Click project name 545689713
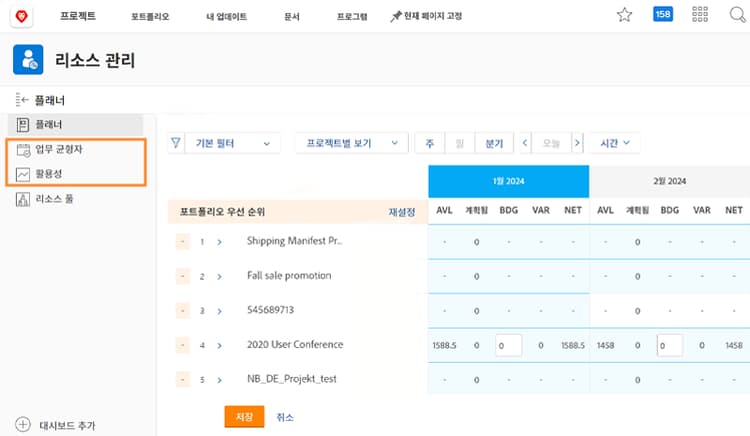Screen dimensions: 750x436 click(x=270, y=310)
